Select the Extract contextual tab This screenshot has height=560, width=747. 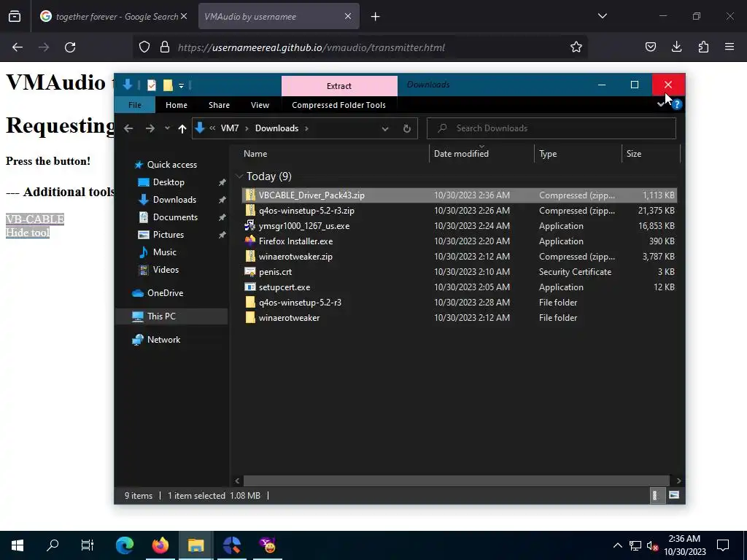(x=339, y=86)
